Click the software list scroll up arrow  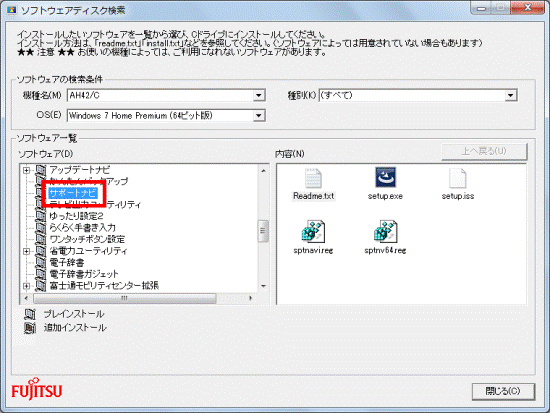(263, 171)
